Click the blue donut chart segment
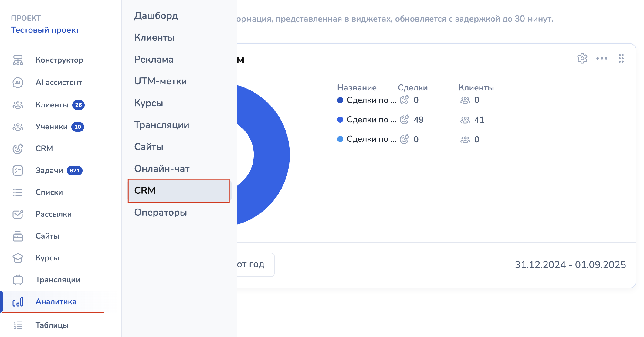This screenshot has height=337, width=644. [272, 155]
